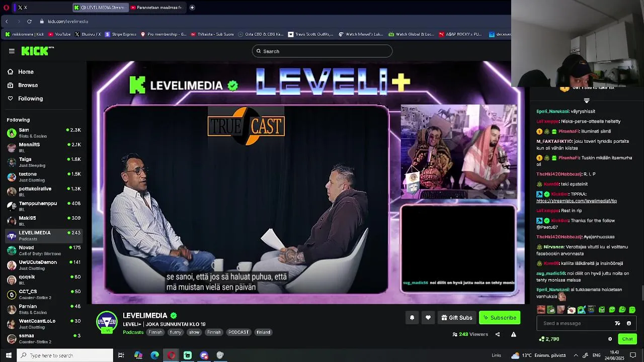Click the share stream icon

(x=498, y=334)
